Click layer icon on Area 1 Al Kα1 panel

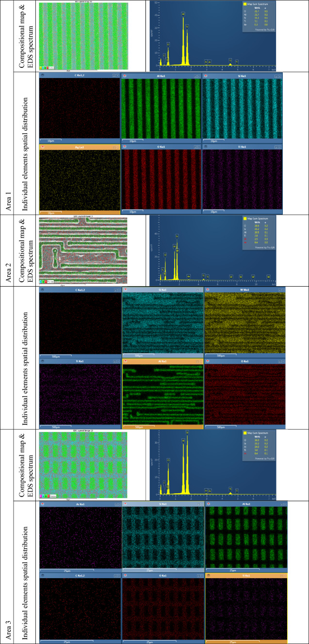124,76
